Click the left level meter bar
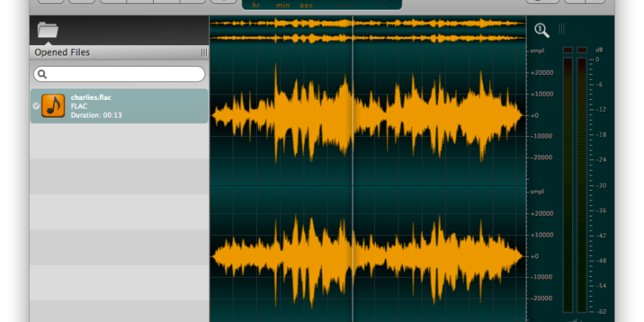Viewport: 644px width, 322px height. point(568,185)
